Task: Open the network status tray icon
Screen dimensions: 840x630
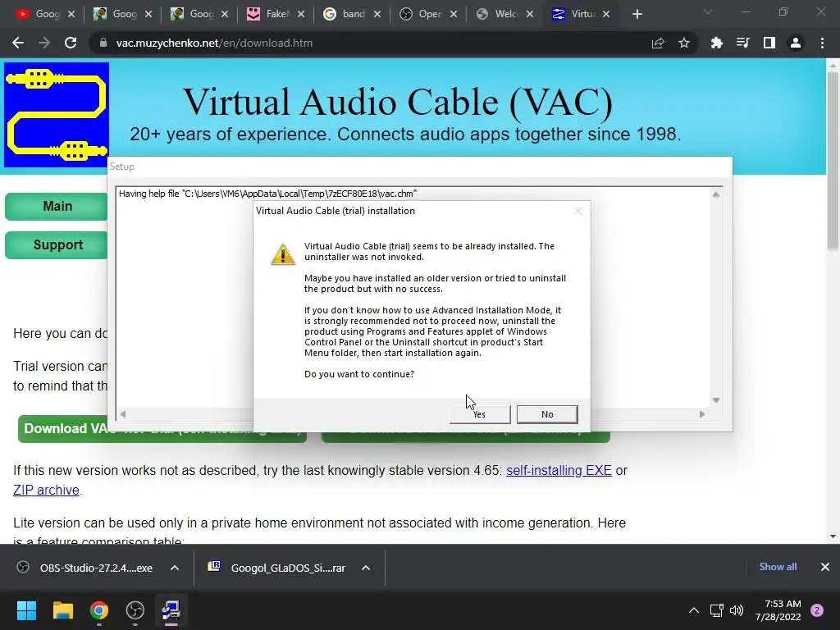Action: tap(716, 610)
